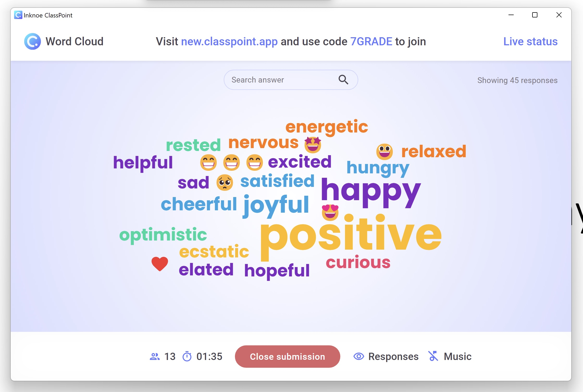Click the search magnifier icon

point(344,80)
